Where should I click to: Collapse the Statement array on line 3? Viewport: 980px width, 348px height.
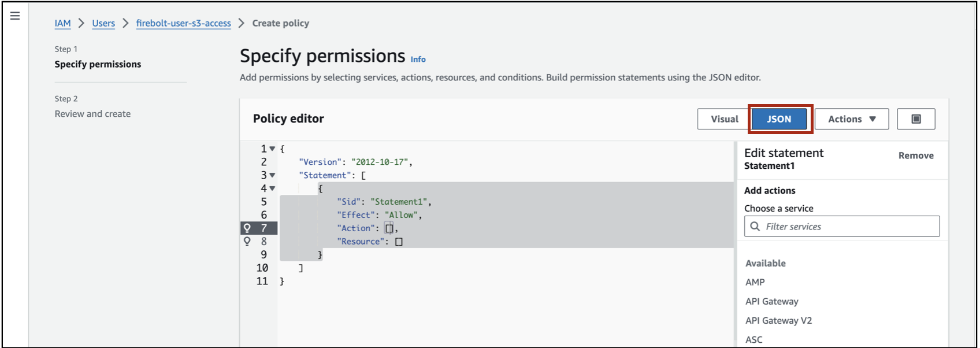tap(272, 175)
